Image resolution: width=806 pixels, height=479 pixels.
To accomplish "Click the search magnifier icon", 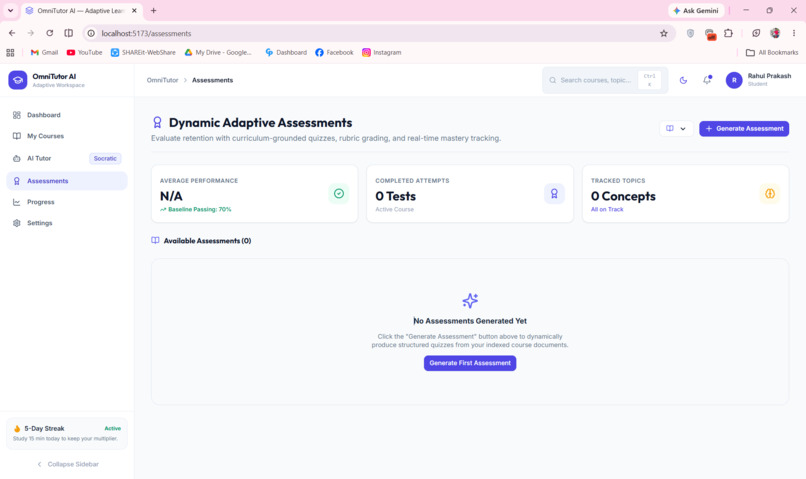I will click(553, 80).
